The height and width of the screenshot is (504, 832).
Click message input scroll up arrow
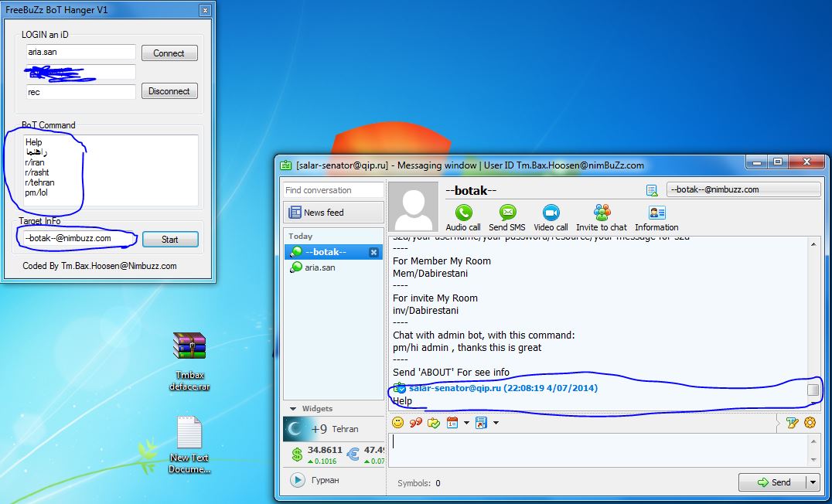813,441
